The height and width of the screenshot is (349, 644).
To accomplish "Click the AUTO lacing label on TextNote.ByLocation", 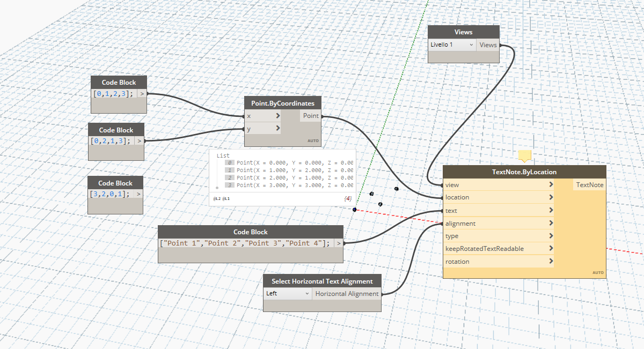I will pos(598,272).
